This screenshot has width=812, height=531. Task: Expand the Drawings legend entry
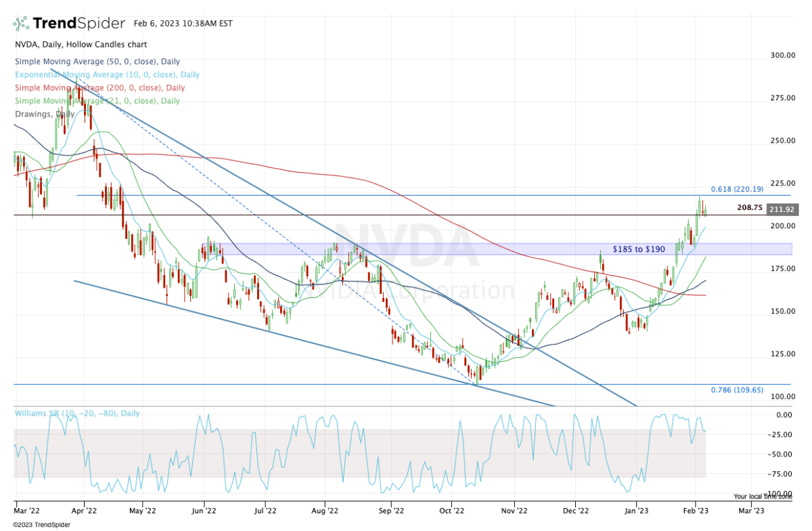pos(43,114)
